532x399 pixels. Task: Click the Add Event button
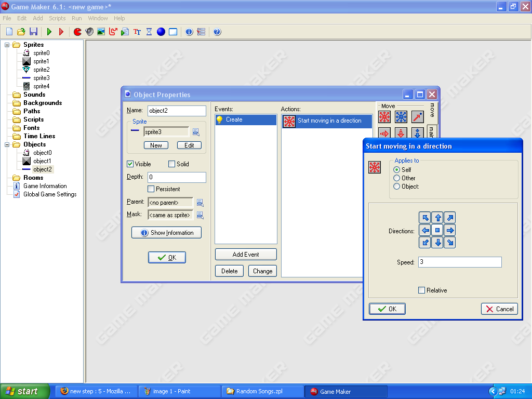(x=246, y=255)
